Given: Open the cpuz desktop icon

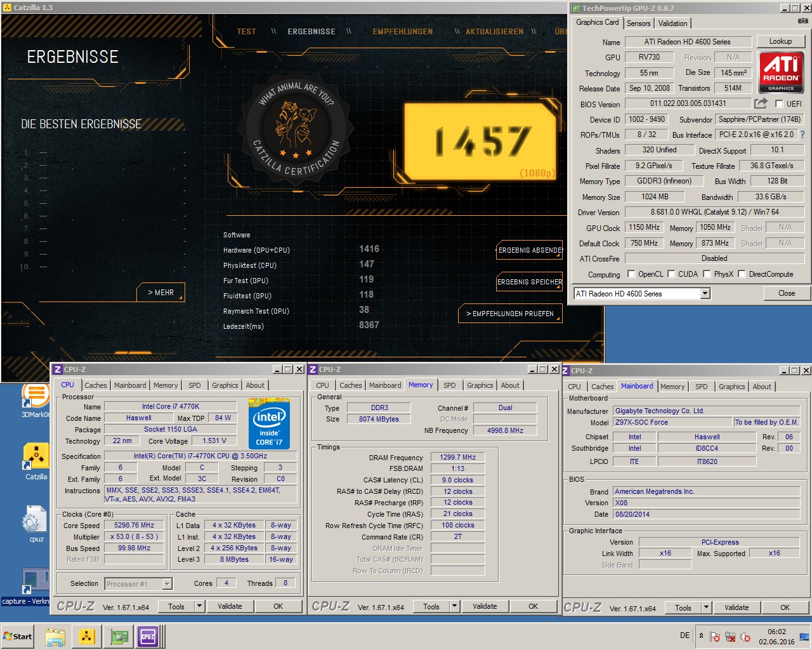Looking at the screenshot, I should point(36,524).
